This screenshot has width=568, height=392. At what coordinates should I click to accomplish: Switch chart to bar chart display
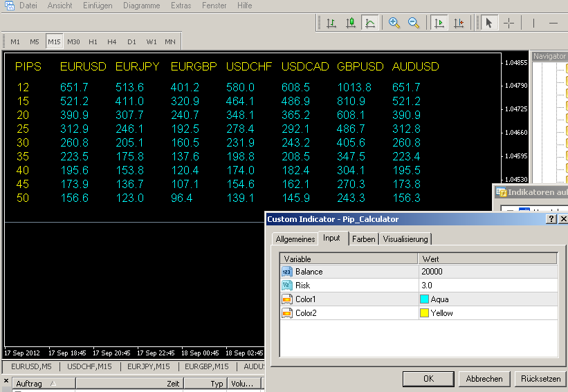point(331,23)
